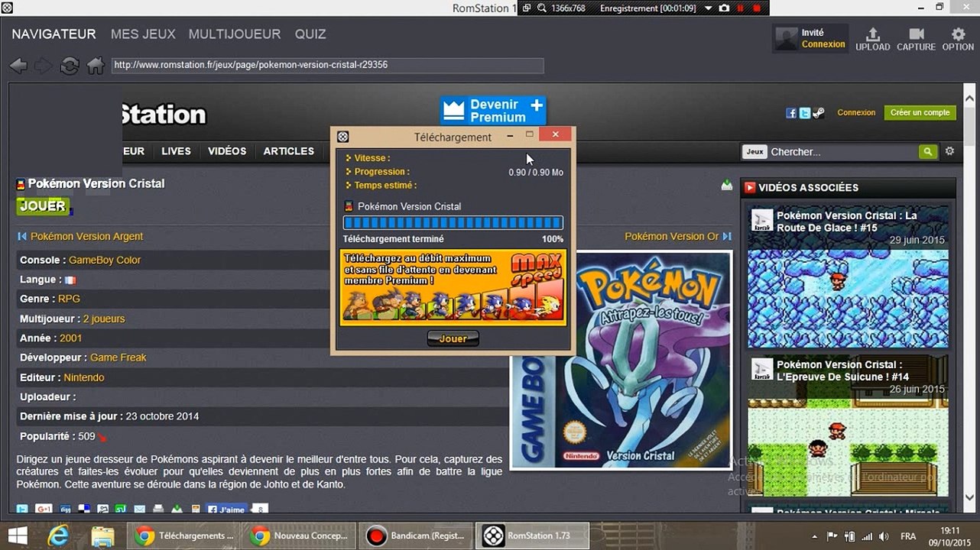Open the MES JEUX tab
Image resolution: width=980 pixels, height=550 pixels.
click(x=143, y=34)
